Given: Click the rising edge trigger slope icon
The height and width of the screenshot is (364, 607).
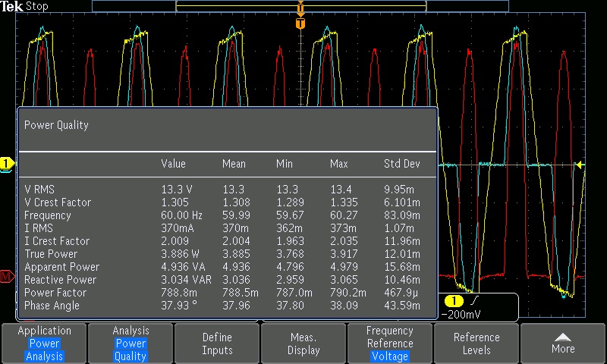Looking at the screenshot, I should click(x=474, y=301).
